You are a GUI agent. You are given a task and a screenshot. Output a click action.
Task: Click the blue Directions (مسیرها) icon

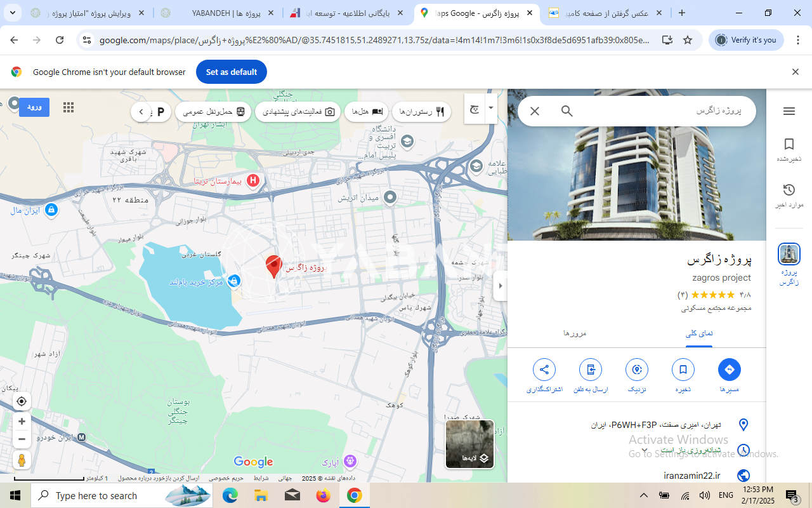729,370
